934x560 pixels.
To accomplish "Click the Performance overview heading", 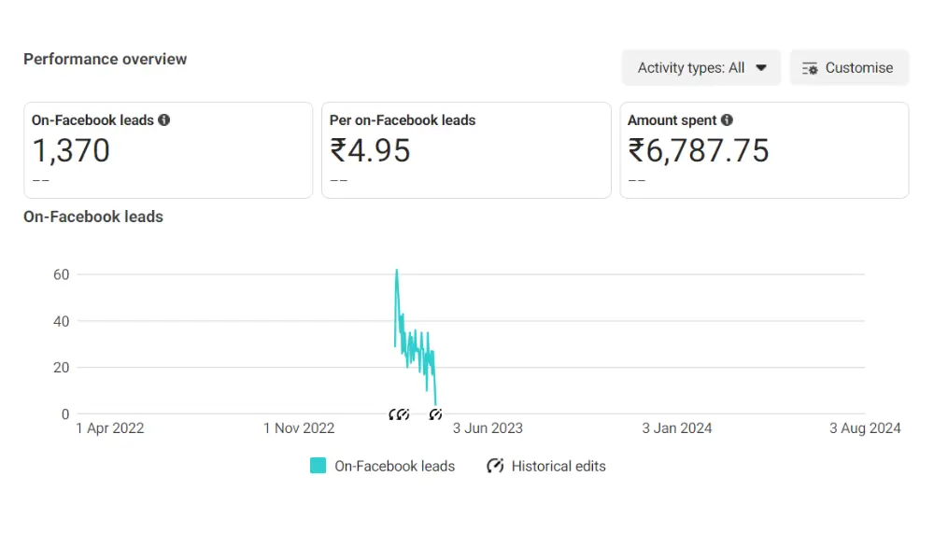I will [x=106, y=59].
